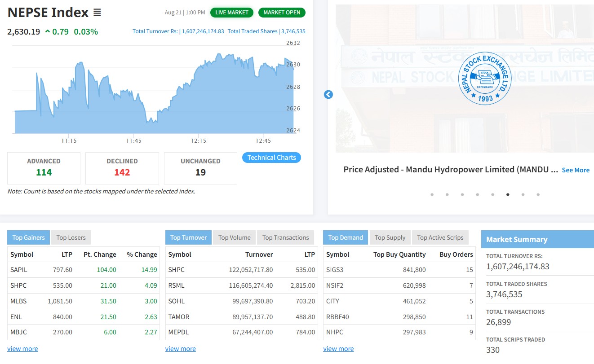The image size is (594, 364).
Task: Select the active sixth carousel pagination dot
Action: (x=508, y=194)
